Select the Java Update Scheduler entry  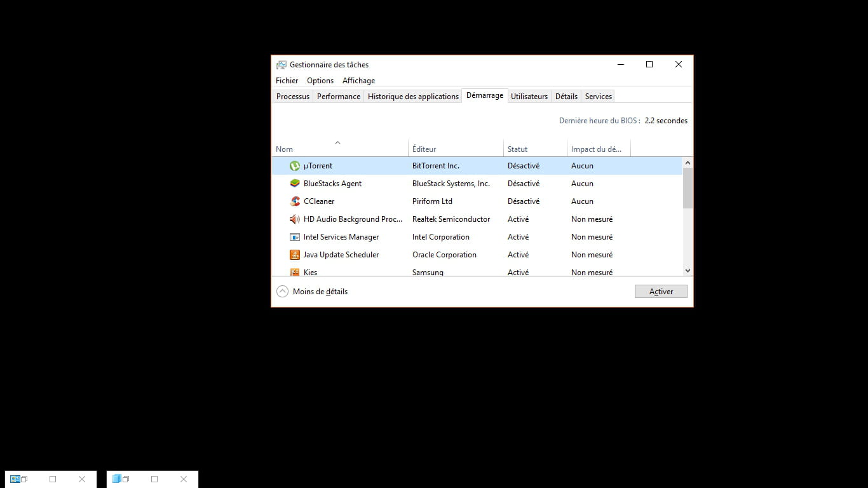click(341, 255)
